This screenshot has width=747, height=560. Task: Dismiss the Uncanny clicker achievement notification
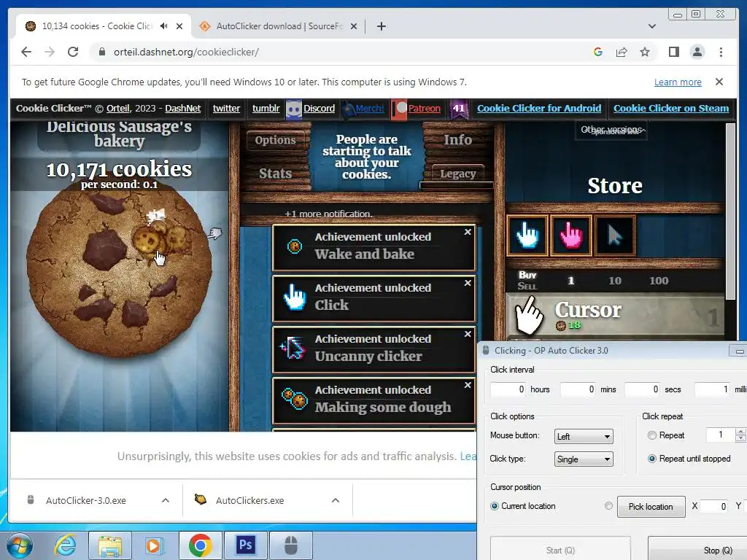468,334
